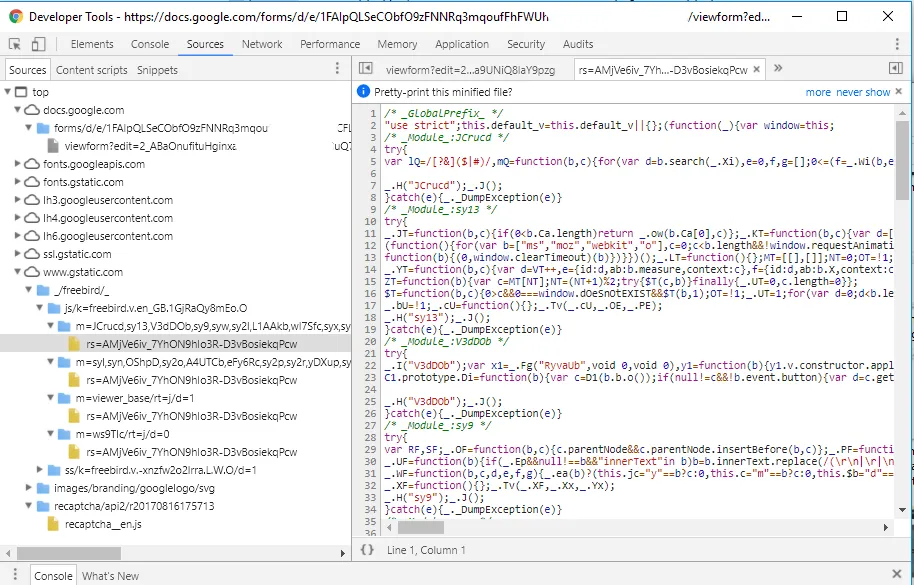This screenshot has height=585, width=914.
Task: Activate the inspect element picker icon
Action: (x=15, y=44)
